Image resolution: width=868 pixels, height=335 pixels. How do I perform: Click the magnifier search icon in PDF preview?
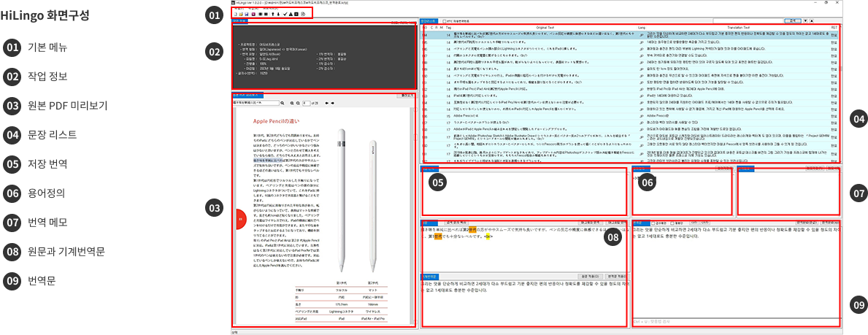(x=283, y=103)
